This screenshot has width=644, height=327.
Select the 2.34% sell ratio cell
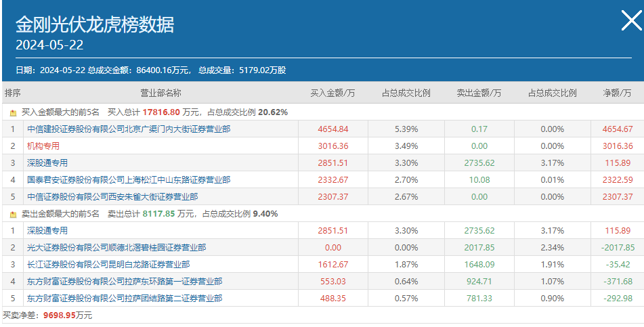[x=553, y=247]
